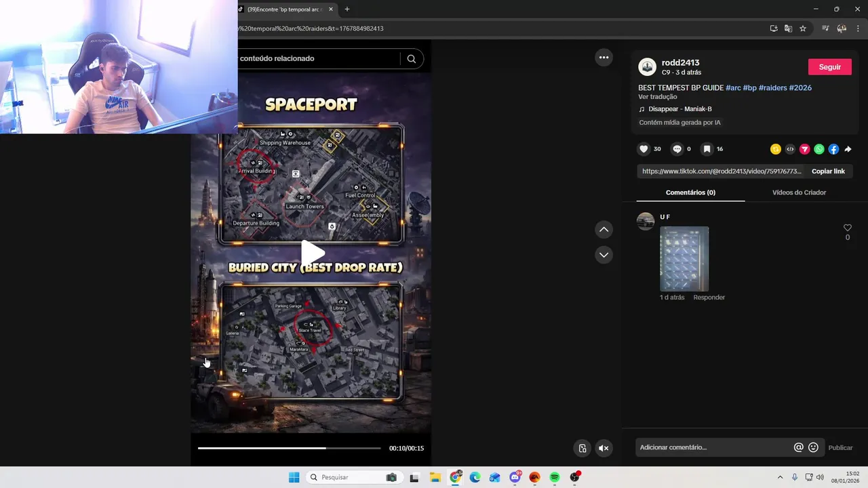Open the #arc hashtag
Image resolution: width=868 pixels, height=488 pixels.
(x=733, y=88)
